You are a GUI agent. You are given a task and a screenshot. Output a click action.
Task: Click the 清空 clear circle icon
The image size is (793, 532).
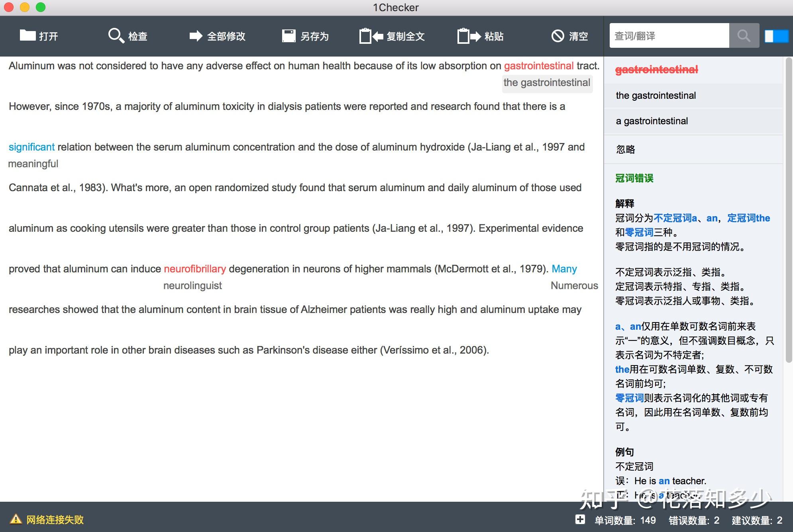[557, 36]
